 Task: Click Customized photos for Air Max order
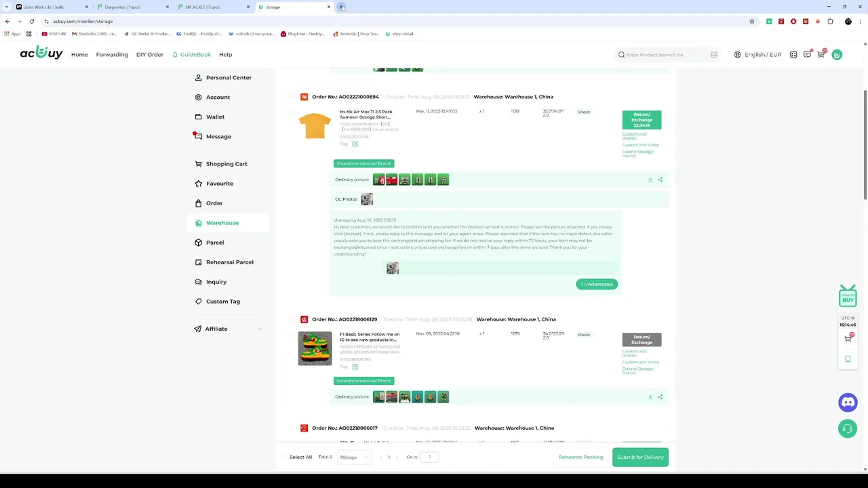pos(635,136)
